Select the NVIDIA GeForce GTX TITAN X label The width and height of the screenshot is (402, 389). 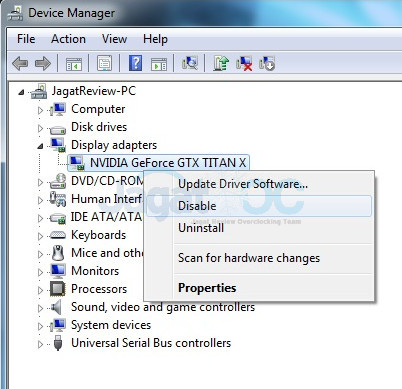coord(168,163)
